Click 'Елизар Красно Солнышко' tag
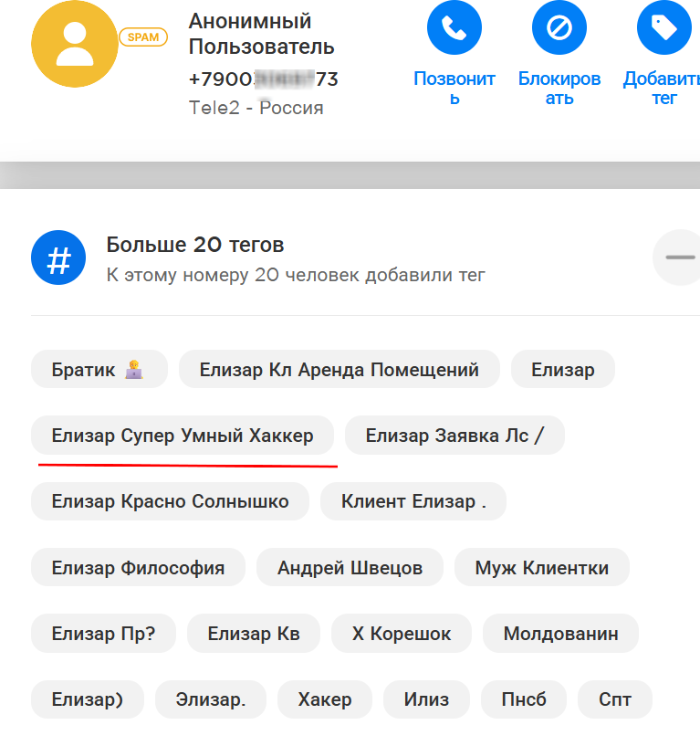This screenshot has width=700, height=746. pos(170,501)
